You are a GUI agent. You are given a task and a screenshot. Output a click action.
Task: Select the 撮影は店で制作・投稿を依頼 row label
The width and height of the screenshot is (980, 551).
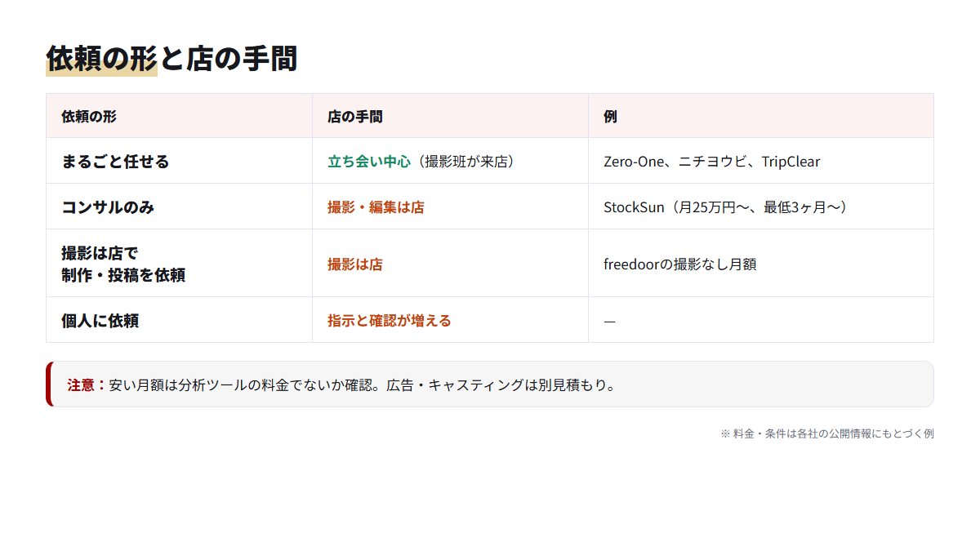point(123,264)
